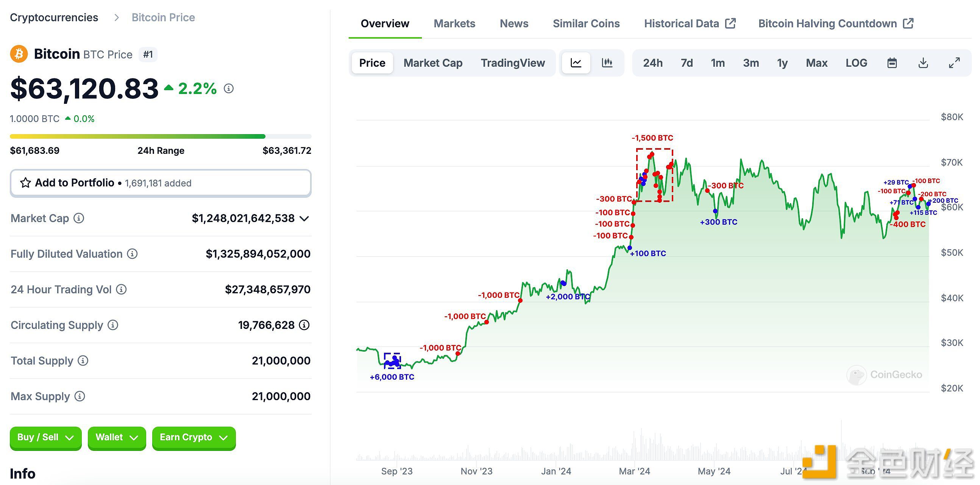Click the $61,683.69 range low value
The width and height of the screenshot is (980, 485).
pos(34,151)
